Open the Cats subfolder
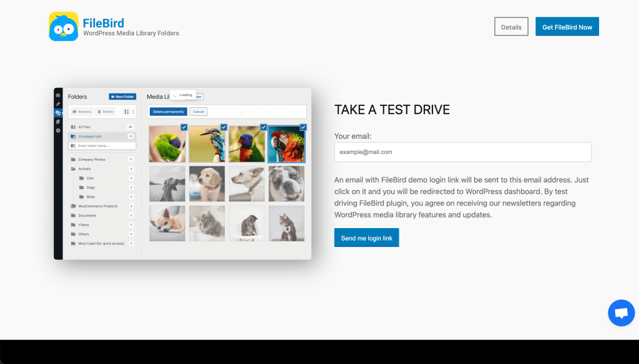 pyautogui.click(x=90, y=178)
